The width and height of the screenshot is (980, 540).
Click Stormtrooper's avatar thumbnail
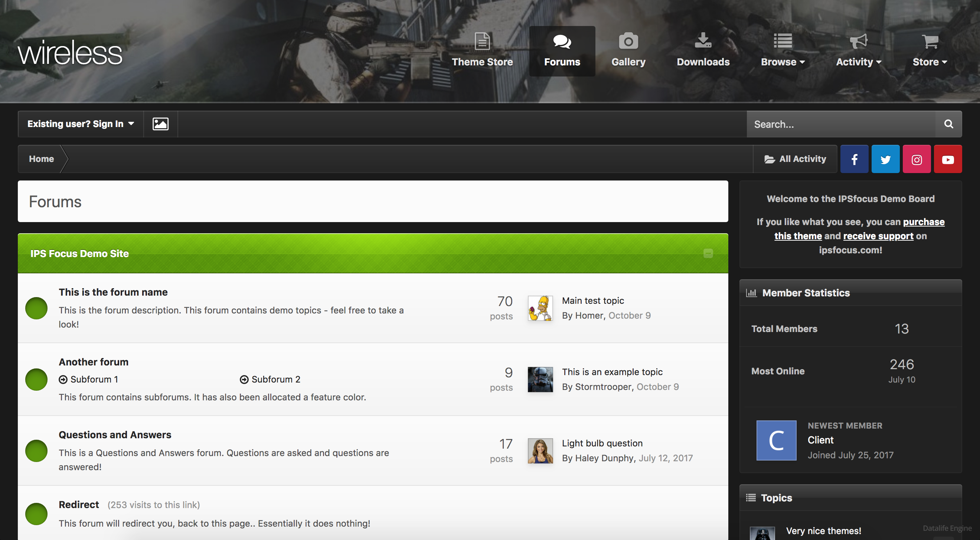540,380
